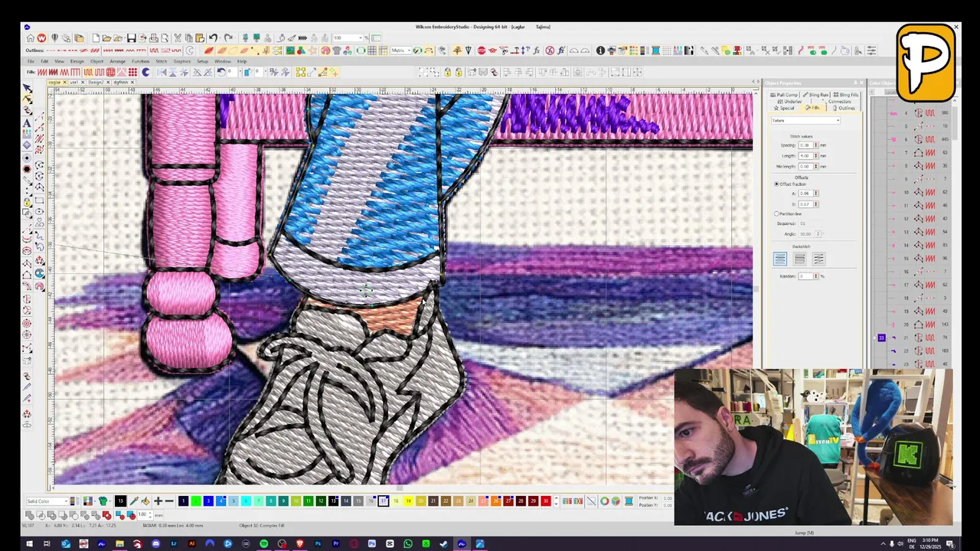Click the Offset B value field
Image resolution: width=980 pixels, height=551 pixels.
(x=805, y=204)
